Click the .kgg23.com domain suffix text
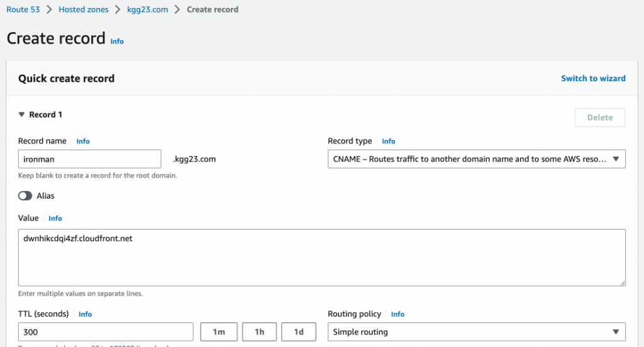 click(194, 159)
